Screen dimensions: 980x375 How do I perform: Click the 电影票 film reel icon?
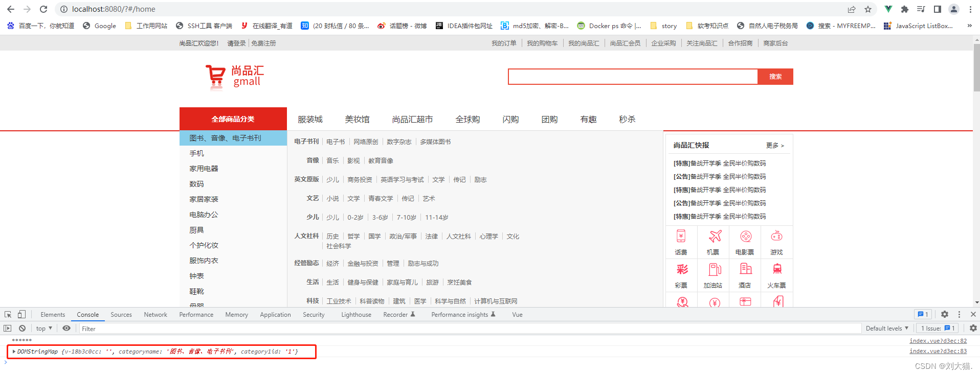click(x=746, y=236)
